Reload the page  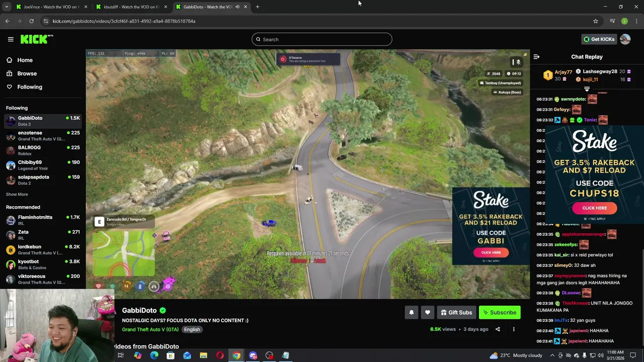31,21
